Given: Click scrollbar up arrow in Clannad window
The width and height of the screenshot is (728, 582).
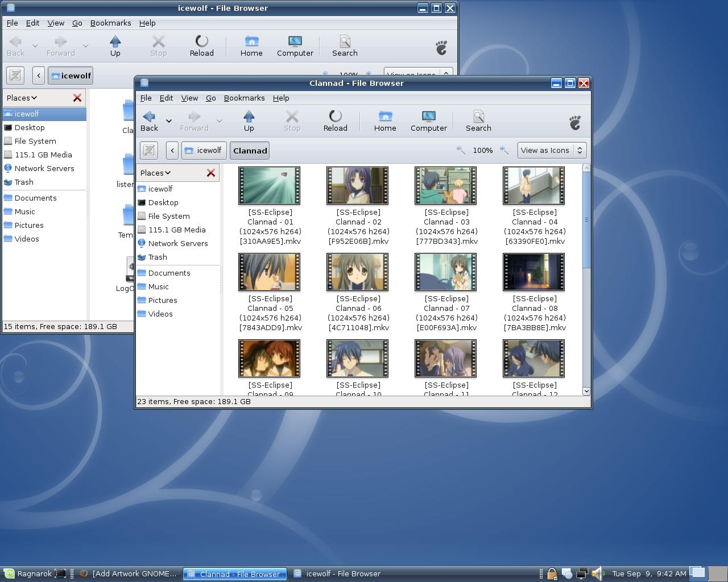Looking at the screenshot, I should coord(586,168).
